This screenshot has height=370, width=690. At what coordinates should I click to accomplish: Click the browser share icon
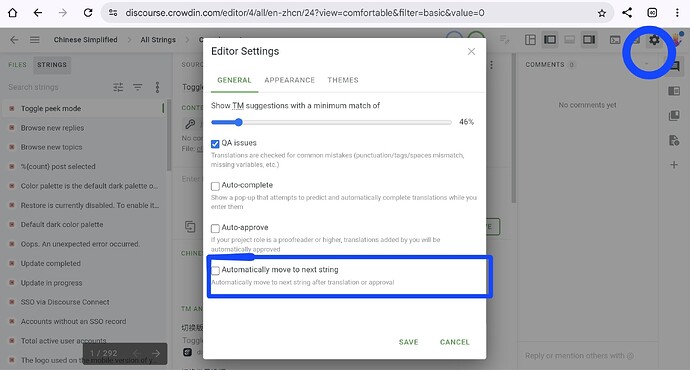point(627,13)
